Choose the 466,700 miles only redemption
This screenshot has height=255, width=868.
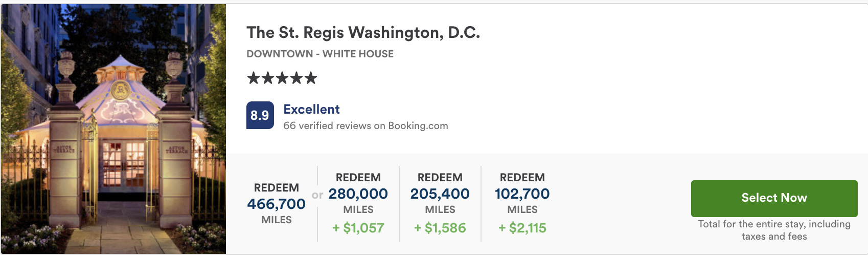click(x=277, y=204)
